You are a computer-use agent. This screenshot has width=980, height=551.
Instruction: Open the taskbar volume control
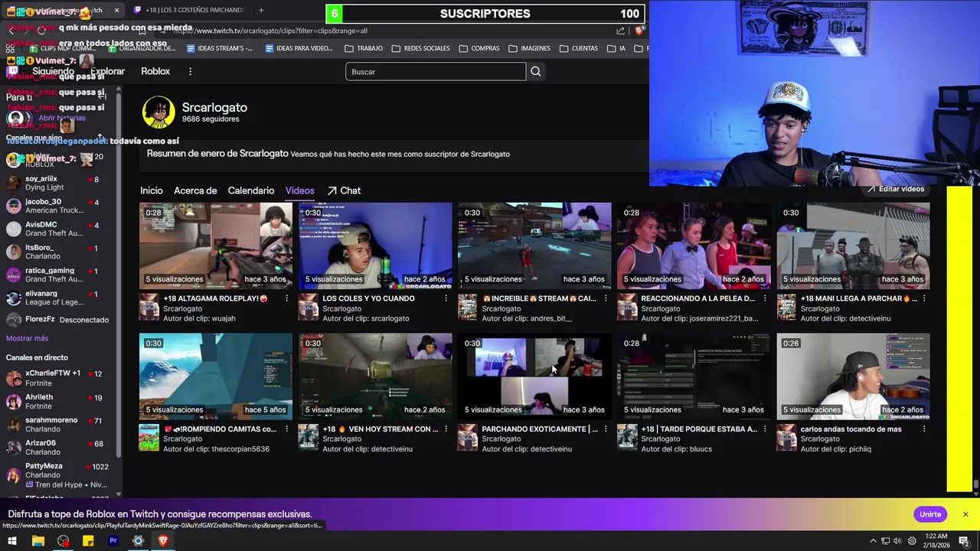(x=897, y=541)
